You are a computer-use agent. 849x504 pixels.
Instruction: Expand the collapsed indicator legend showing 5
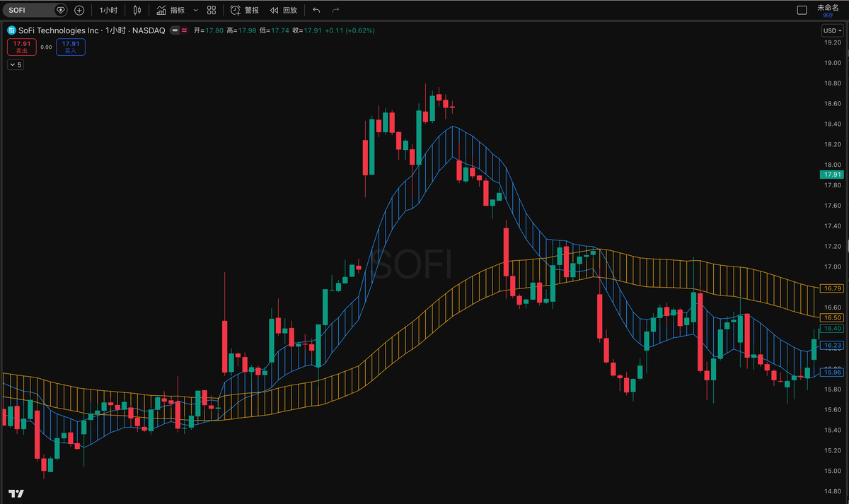tap(16, 64)
